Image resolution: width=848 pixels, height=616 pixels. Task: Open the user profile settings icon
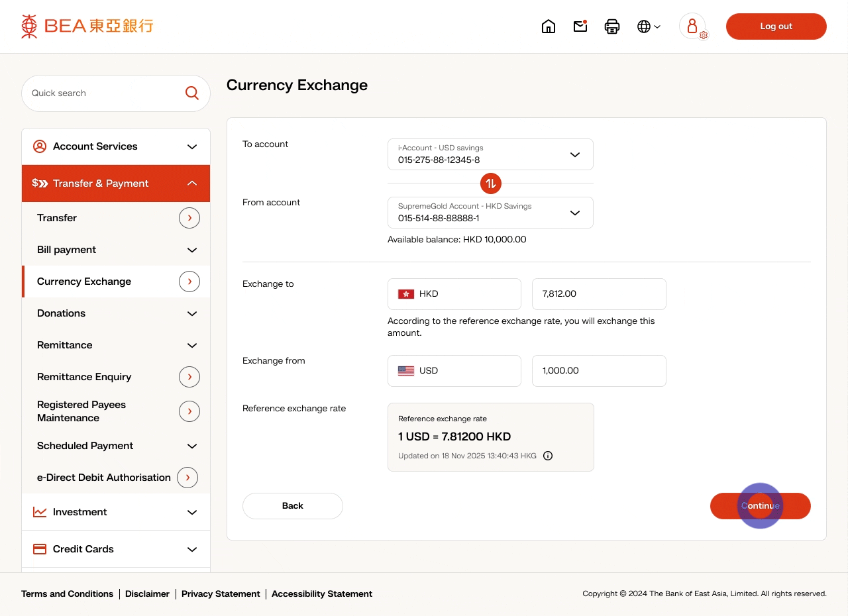point(693,26)
